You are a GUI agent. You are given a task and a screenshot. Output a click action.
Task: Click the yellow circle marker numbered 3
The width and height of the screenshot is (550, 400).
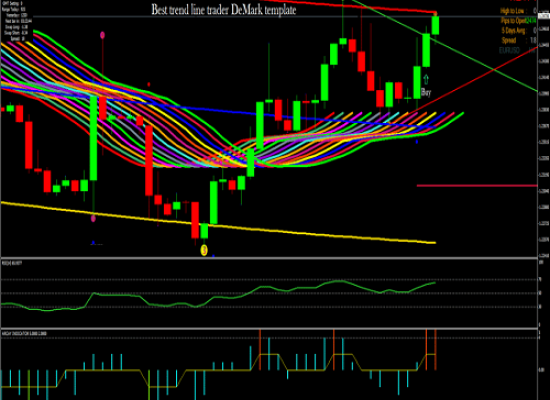(204, 250)
